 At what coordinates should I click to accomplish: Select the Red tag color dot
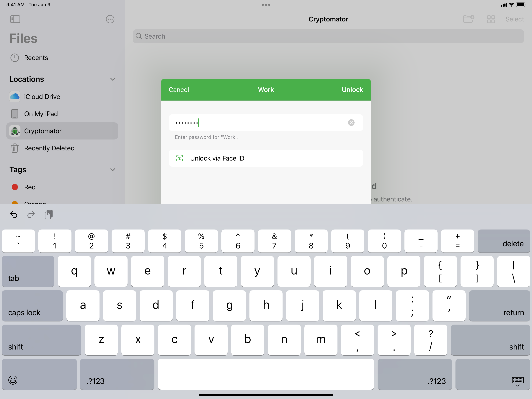point(15,187)
